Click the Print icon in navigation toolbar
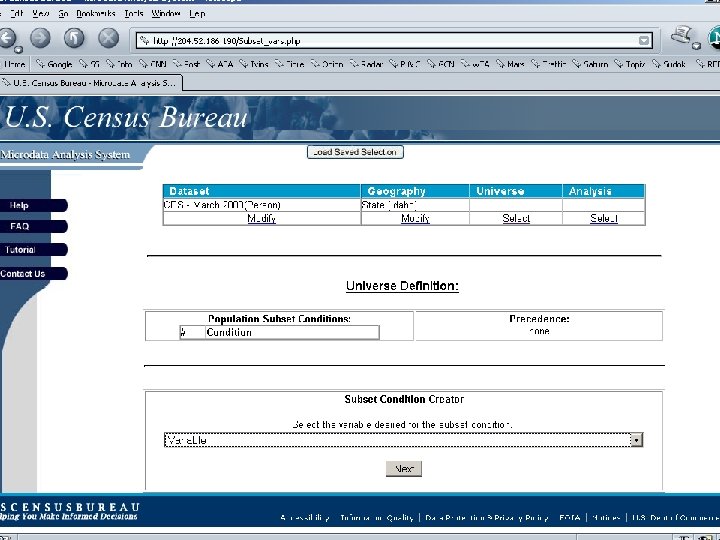The image size is (720, 540). (681, 36)
